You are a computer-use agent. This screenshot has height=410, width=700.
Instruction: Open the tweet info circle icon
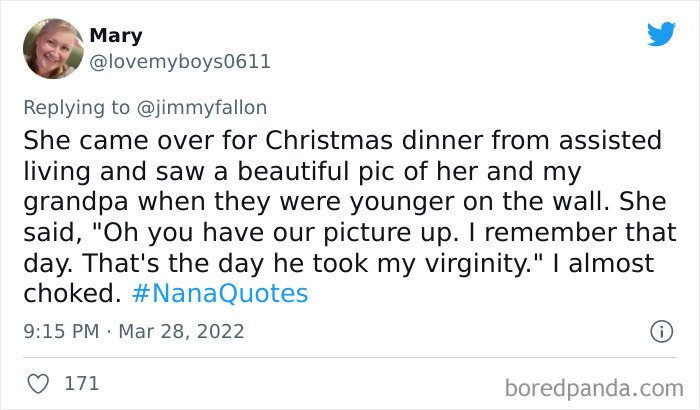[660, 331]
